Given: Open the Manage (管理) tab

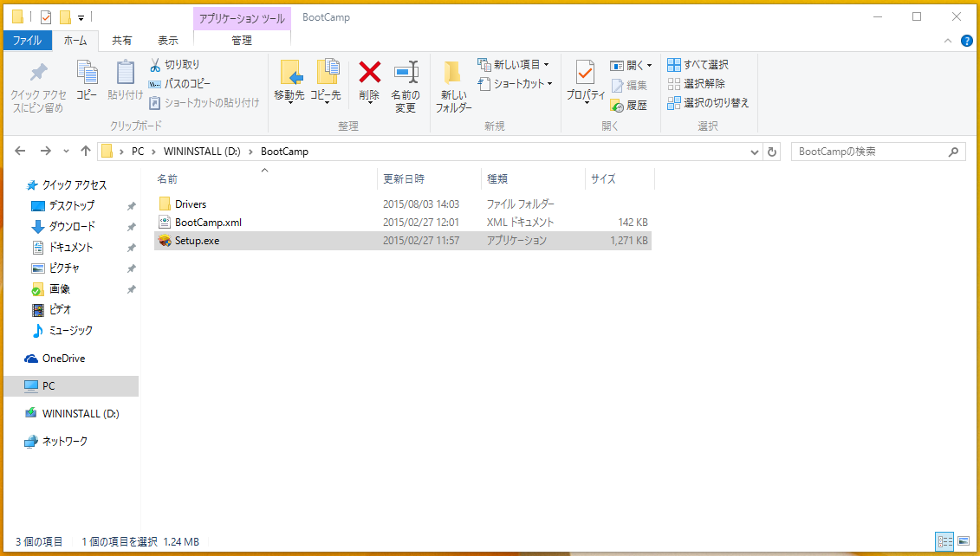Looking at the screenshot, I should click(x=242, y=41).
